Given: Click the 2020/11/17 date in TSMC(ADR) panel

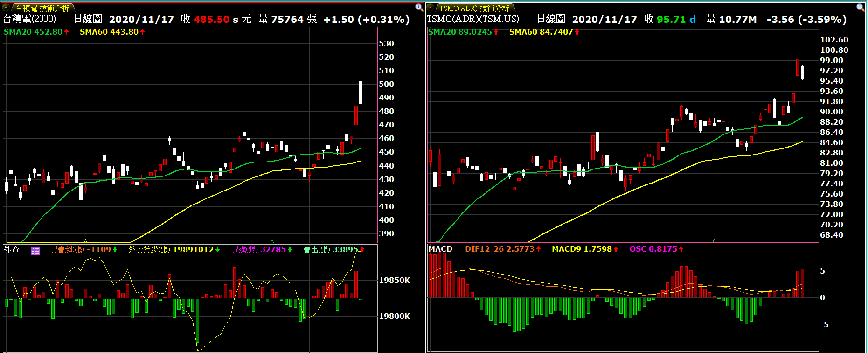Looking at the screenshot, I should [604, 20].
